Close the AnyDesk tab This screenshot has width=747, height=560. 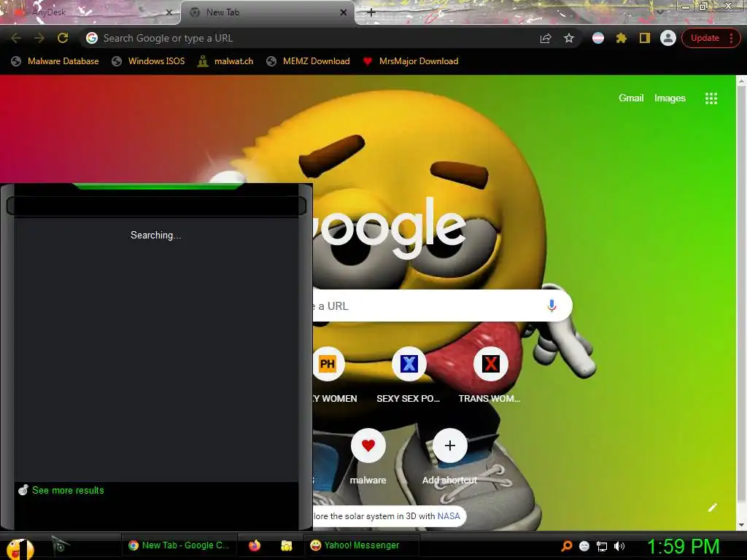pyautogui.click(x=169, y=13)
